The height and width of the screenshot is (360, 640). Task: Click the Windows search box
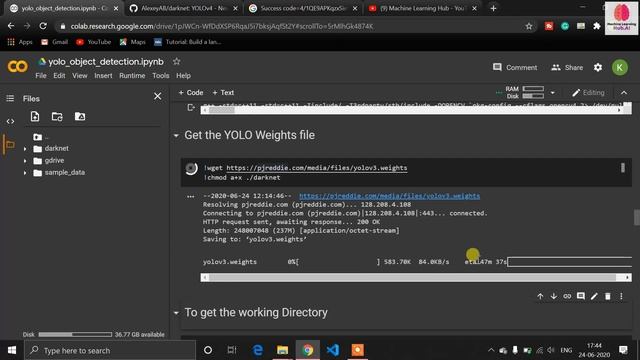(110, 350)
